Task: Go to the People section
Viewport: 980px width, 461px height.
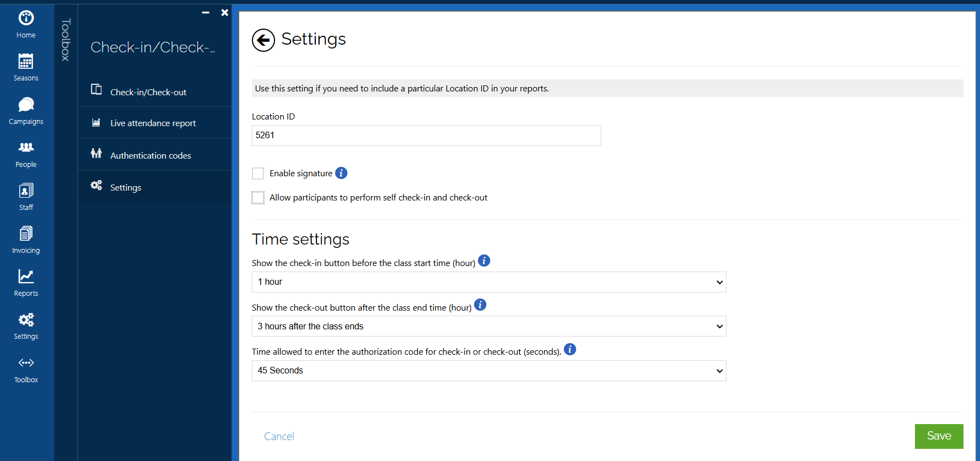Action: pos(26,148)
